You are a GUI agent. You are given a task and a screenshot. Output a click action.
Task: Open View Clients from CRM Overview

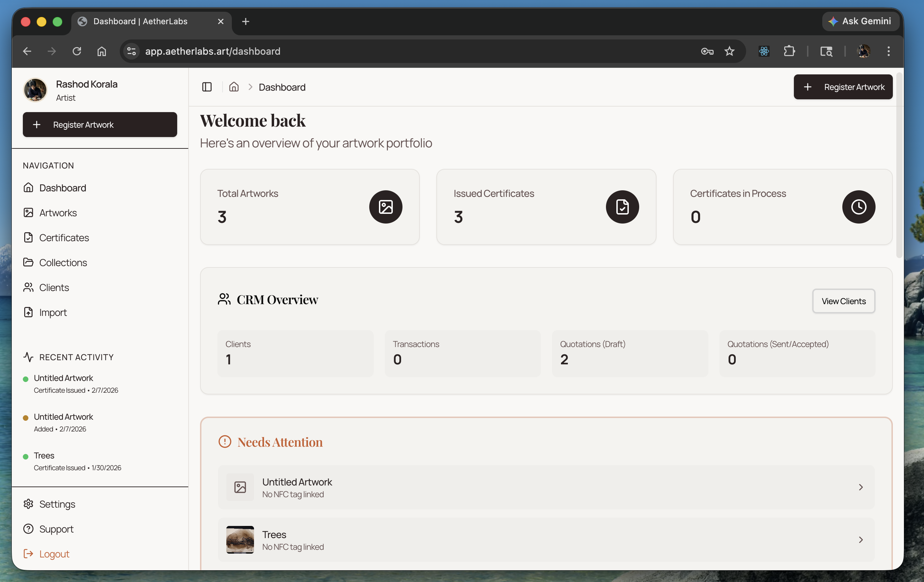(x=843, y=301)
